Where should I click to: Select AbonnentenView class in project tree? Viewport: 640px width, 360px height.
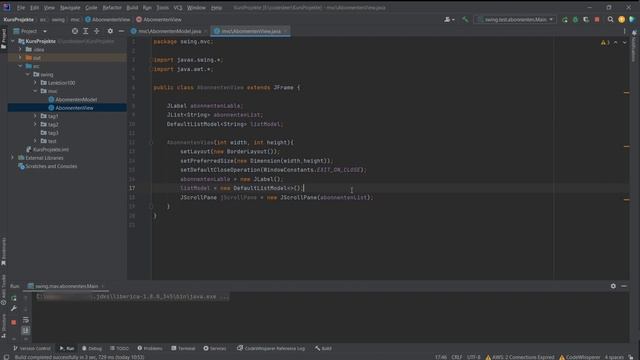pyautogui.click(x=71, y=108)
